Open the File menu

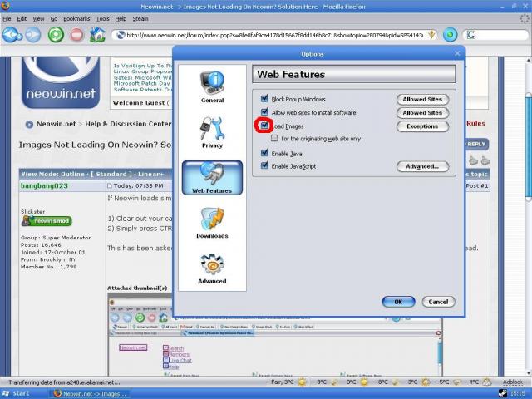[7, 18]
